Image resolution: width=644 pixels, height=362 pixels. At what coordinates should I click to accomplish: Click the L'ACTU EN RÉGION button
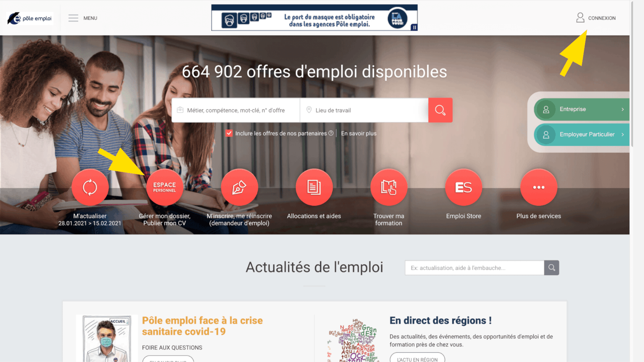pos(417,358)
